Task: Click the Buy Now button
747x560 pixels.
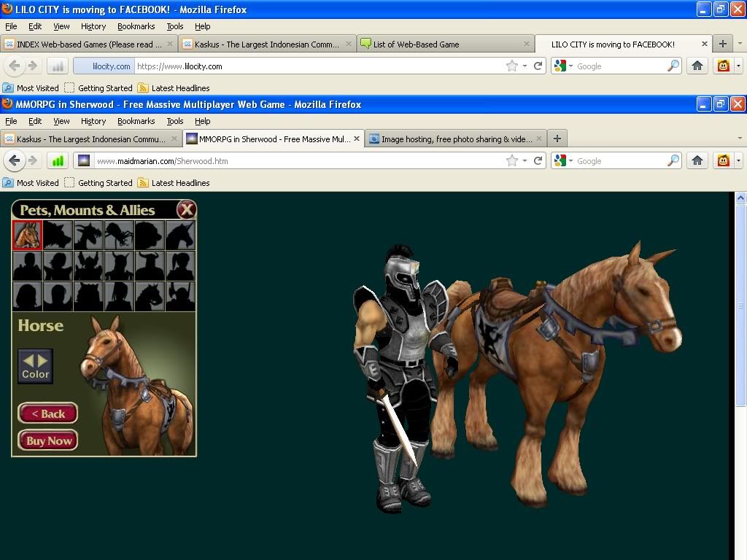Action: click(47, 440)
